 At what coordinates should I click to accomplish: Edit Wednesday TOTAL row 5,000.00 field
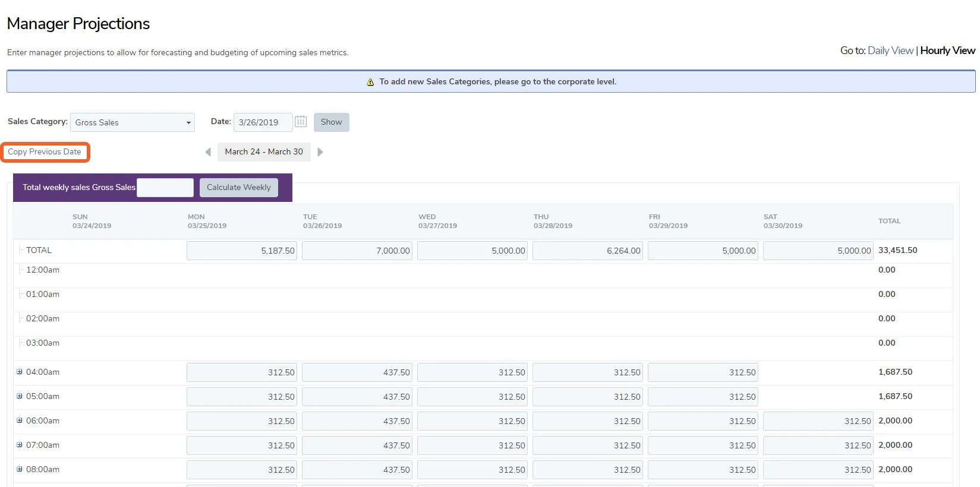(x=472, y=251)
